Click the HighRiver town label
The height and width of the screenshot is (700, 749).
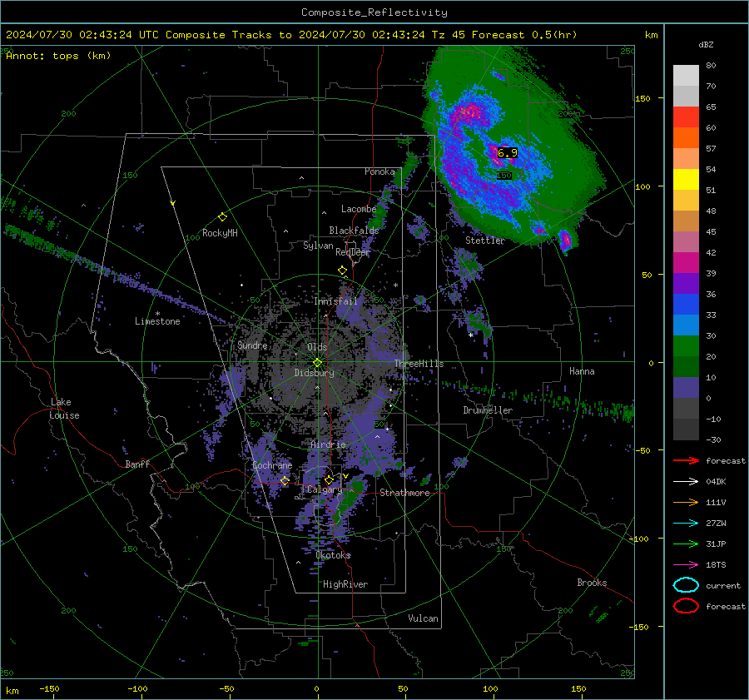click(x=345, y=584)
